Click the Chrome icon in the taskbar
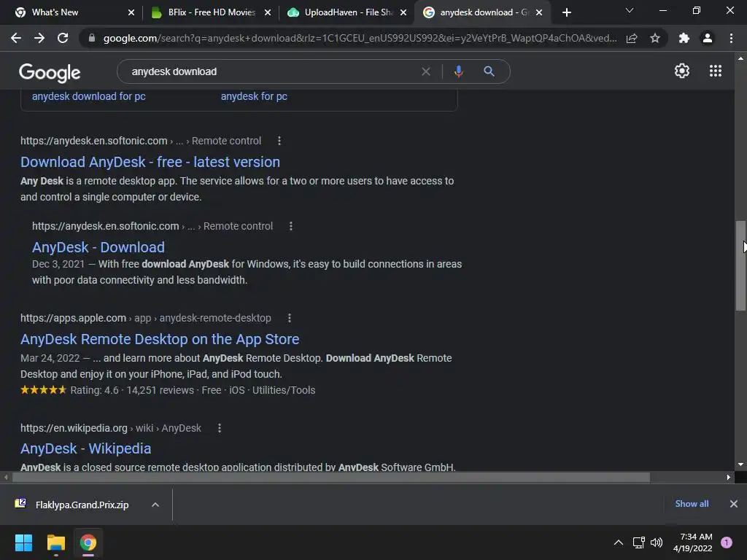 (88, 542)
